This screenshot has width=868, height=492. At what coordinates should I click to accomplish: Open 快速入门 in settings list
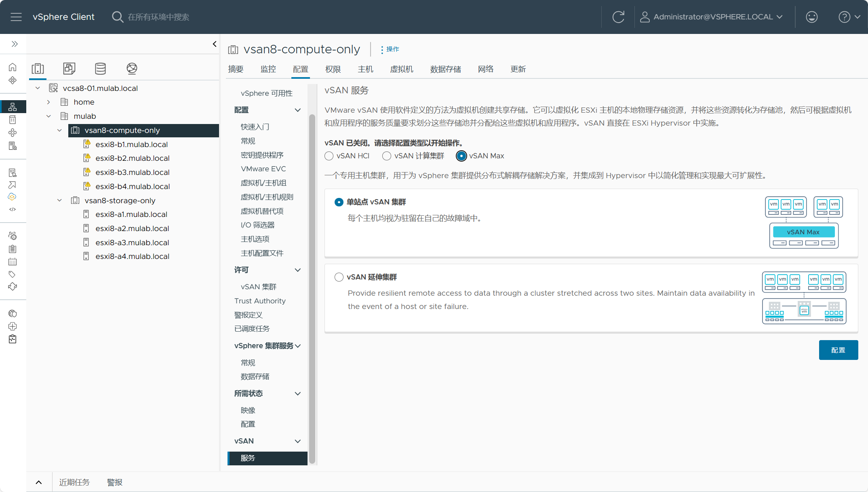point(255,127)
